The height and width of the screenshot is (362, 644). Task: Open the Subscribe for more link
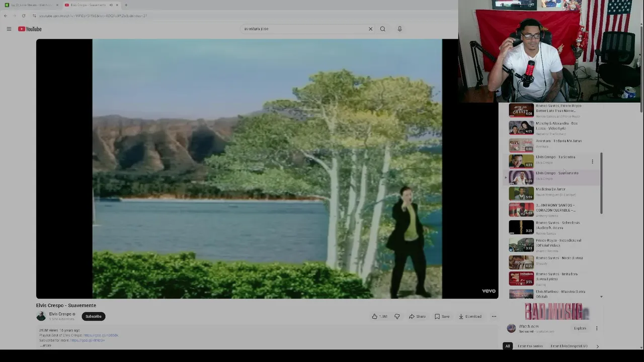click(88, 340)
